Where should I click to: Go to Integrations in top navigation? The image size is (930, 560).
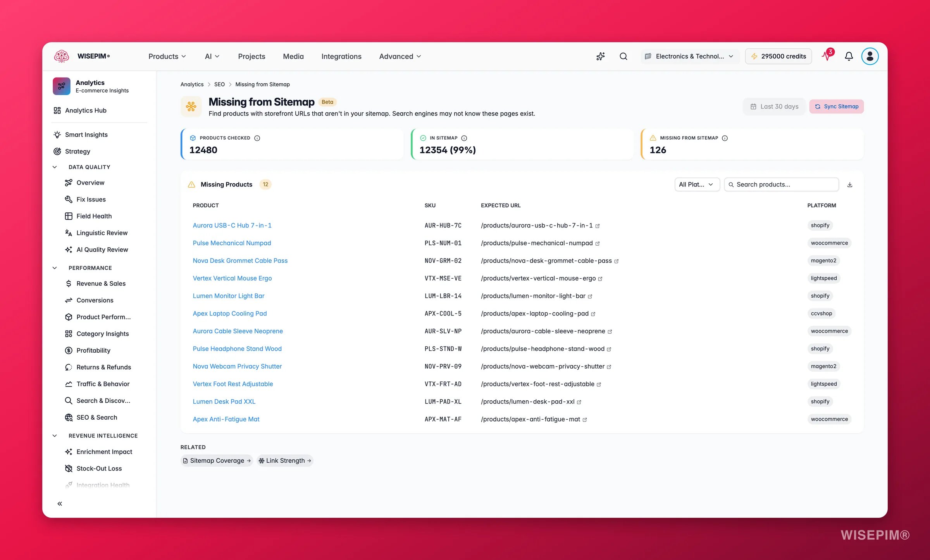(341, 56)
